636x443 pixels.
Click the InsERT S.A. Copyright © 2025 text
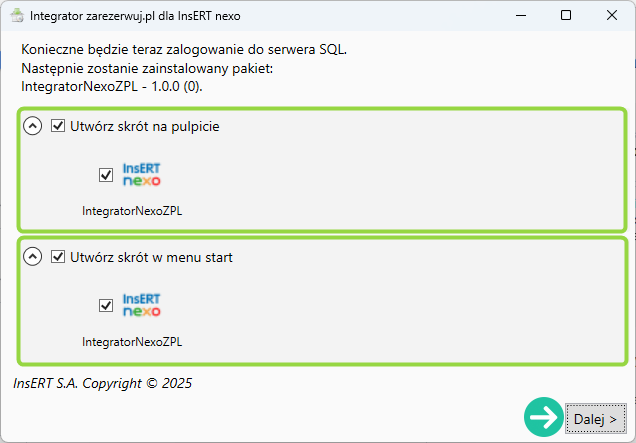tap(103, 383)
